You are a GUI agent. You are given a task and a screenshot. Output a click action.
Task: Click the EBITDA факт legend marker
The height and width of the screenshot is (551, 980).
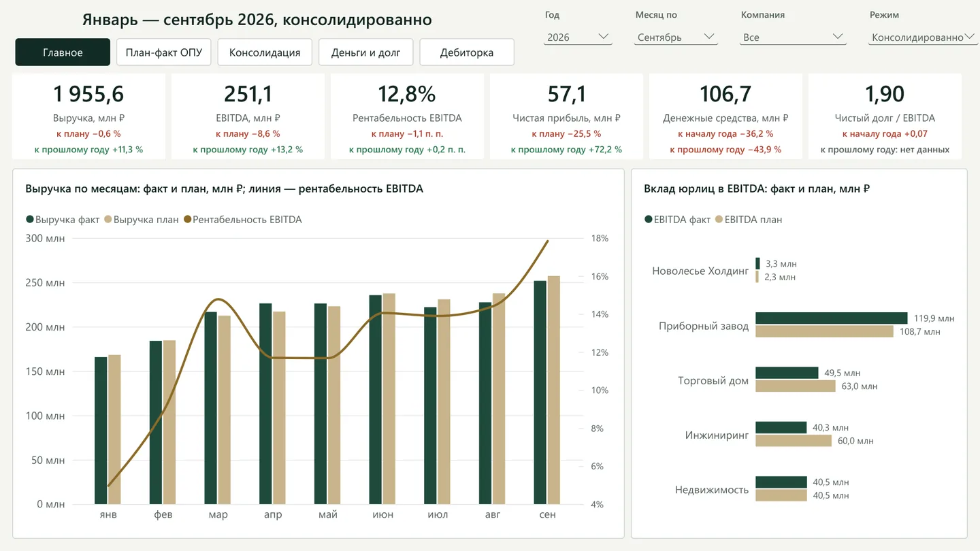coord(649,220)
